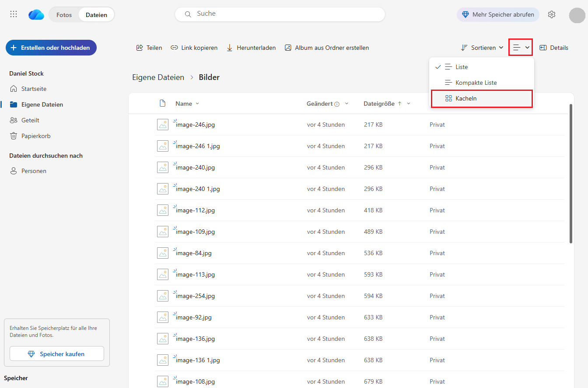Open the Dateigröße column dropdown
The width and height of the screenshot is (588, 388).
[x=409, y=104]
